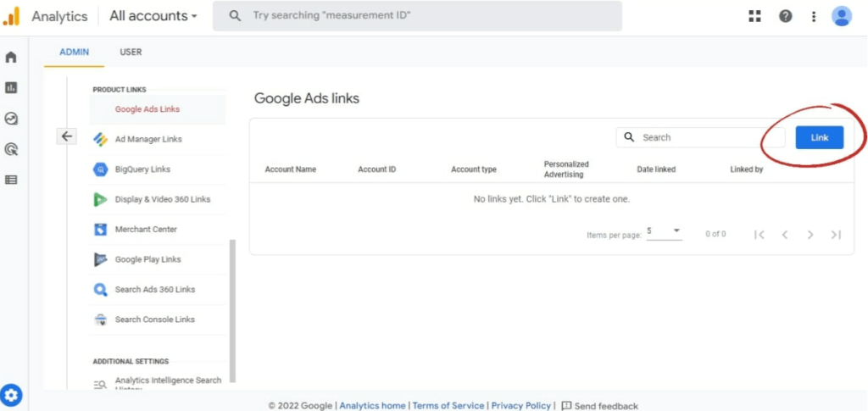Screen dimensions: 868x411
Task: Click the BigQuery Links icon
Action: (100, 169)
